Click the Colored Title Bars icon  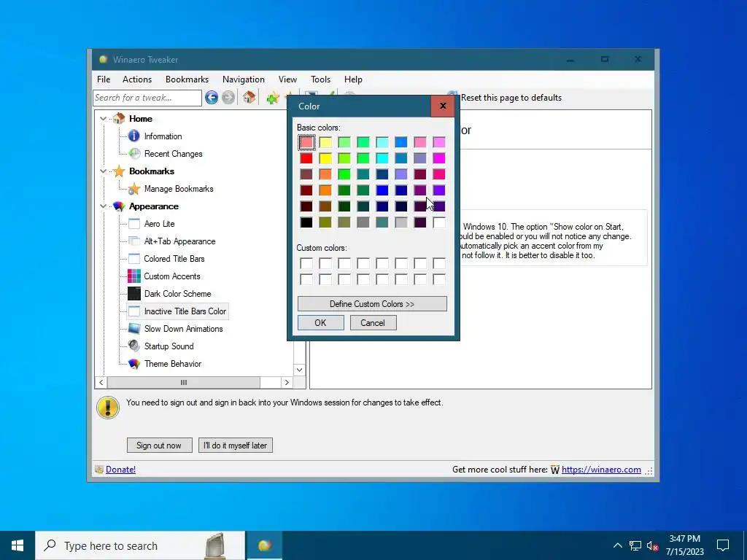coord(134,259)
